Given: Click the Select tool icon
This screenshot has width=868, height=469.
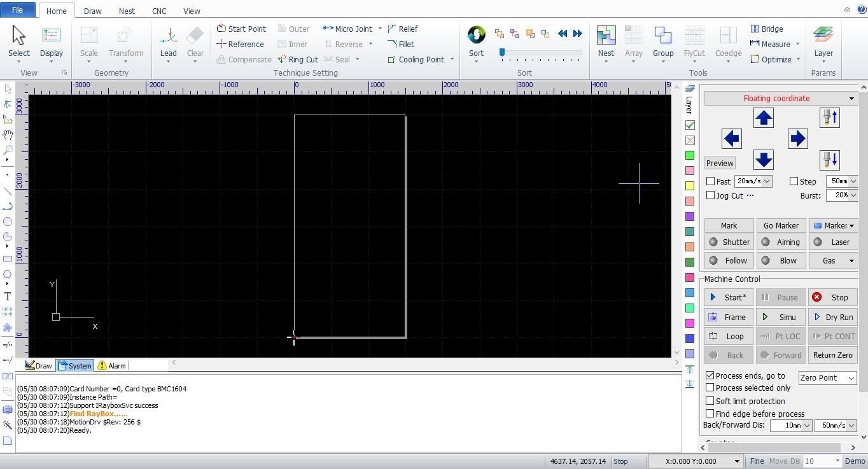Looking at the screenshot, I should pyautogui.click(x=19, y=36).
